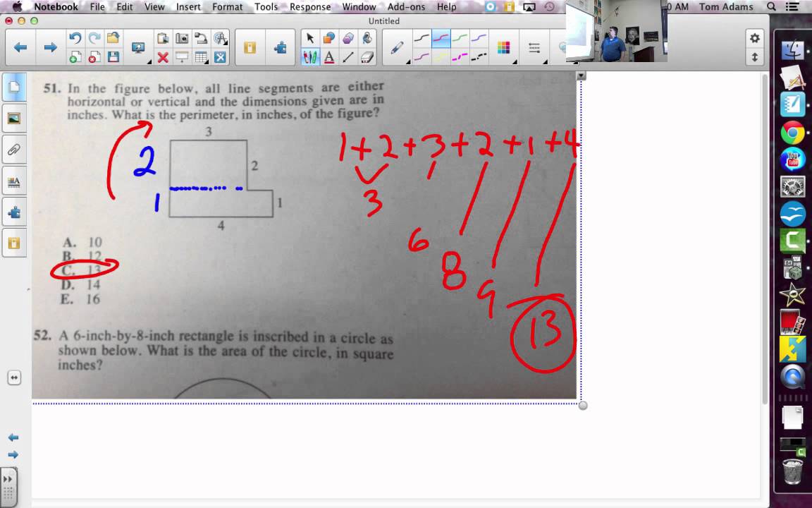Viewport: 812px width, 508px height.
Task: Delete the selected object with the red X icon
Action: pyautogui.click(x=163, y=57)
